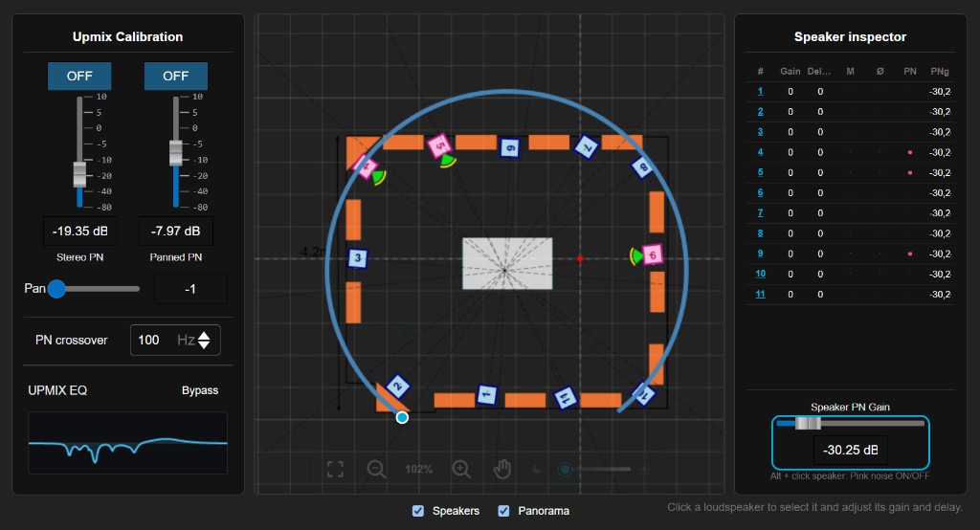Click the fit-to-screen icon in the canvas toolbar
The image size is (980, 530).
coord(335,469)
